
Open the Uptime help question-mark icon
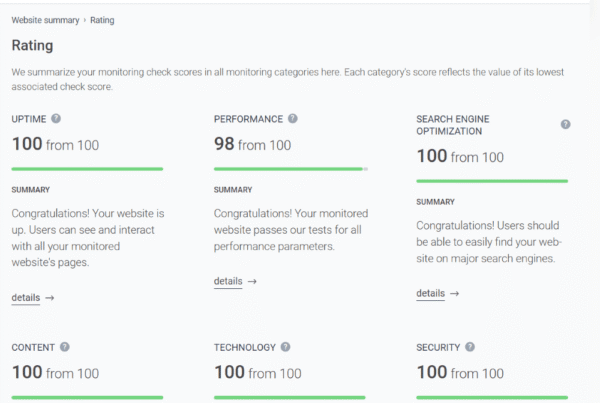pos(56,119)
